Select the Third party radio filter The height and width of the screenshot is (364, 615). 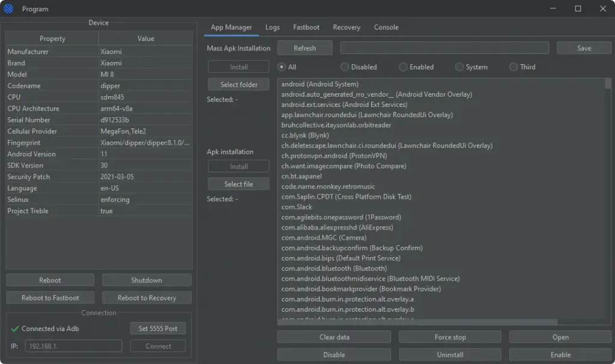[514, 67]
